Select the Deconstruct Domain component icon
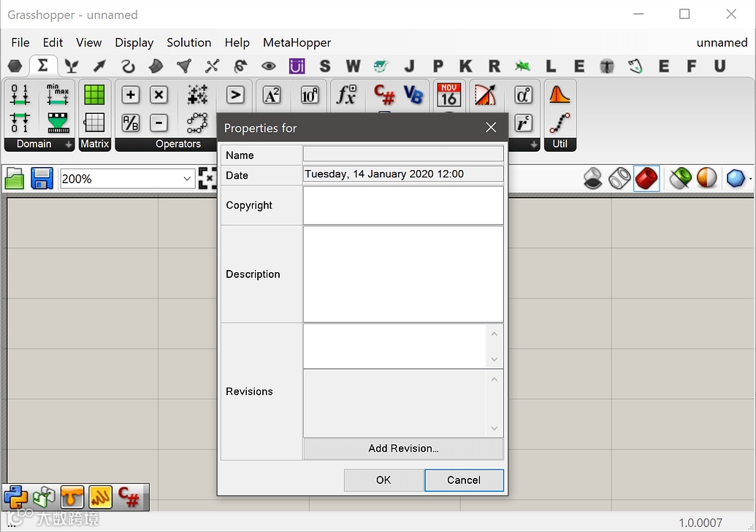This screenshot has width=756, height=532. click(x=20, y=123)
